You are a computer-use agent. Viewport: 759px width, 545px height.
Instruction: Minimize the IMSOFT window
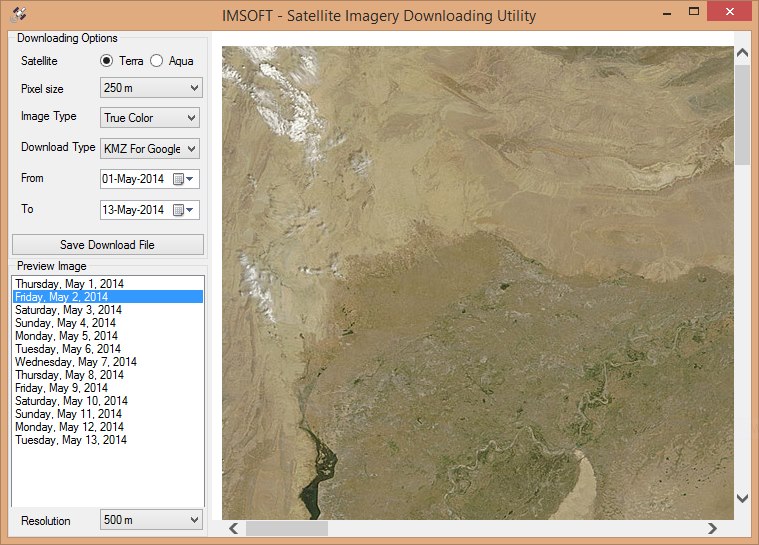pyautogui.click(x=667, y=13)
